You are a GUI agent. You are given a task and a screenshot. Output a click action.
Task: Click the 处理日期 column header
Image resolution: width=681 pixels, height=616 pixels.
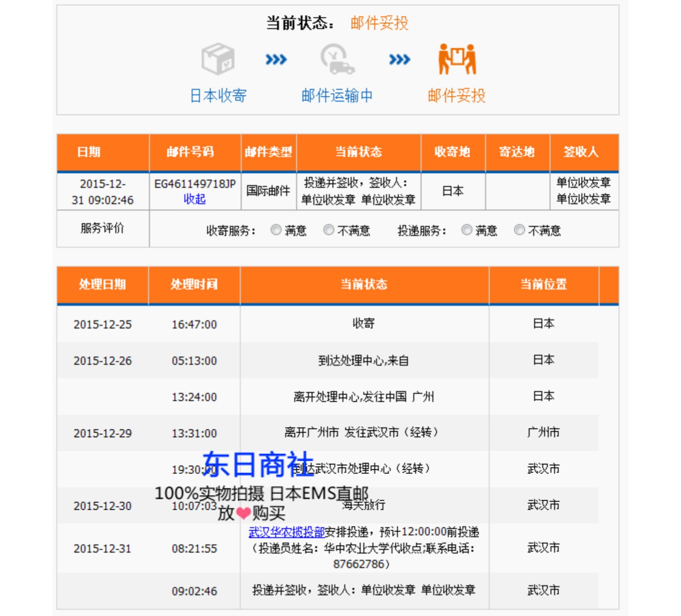pos(103,285)
